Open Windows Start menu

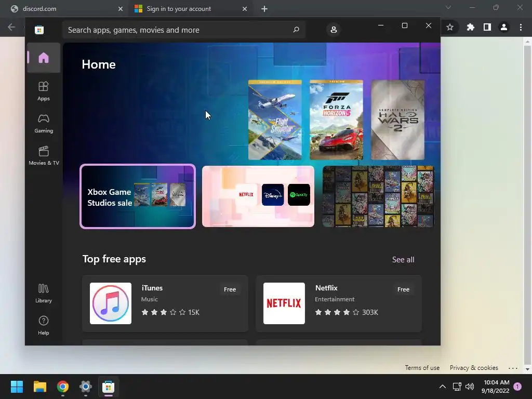pos(17,387)
